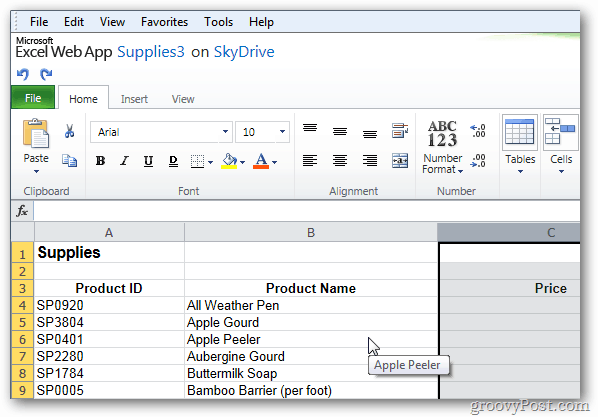Click the Supplies title cell
The width and height of the screenshot is (598, 417).
[109, 253]
